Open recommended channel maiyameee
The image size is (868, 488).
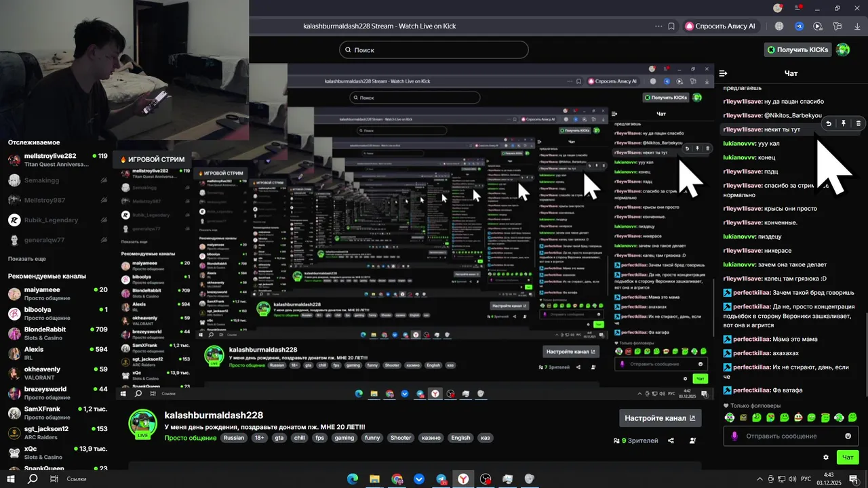click(x=58, y=293)
